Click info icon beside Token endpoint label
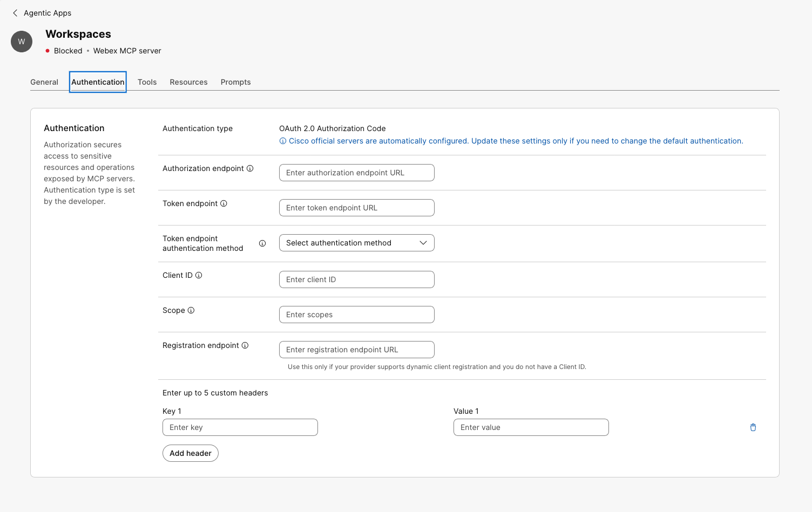This screenshot has height=512, width=812. click(x=224, y=203)
